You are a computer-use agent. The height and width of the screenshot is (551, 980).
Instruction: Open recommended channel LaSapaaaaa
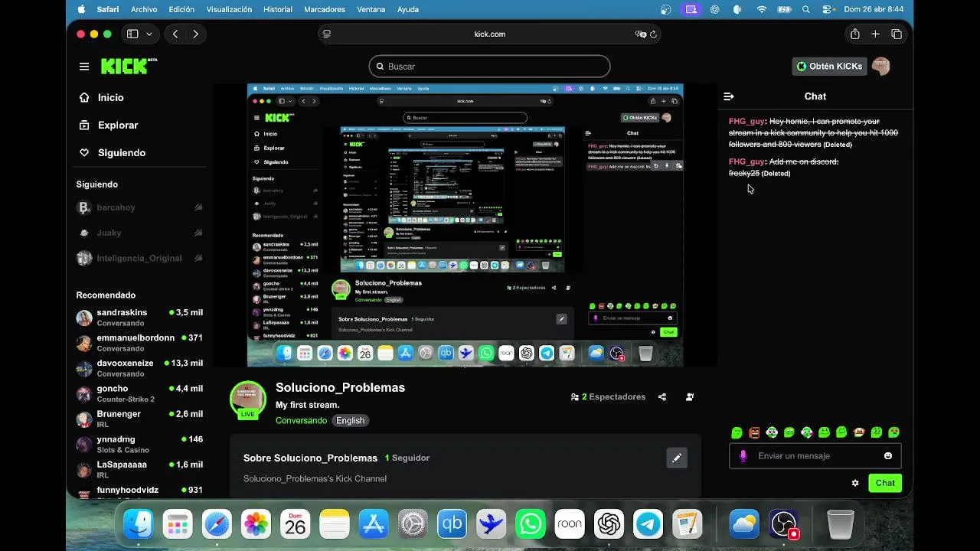point(139,469)
